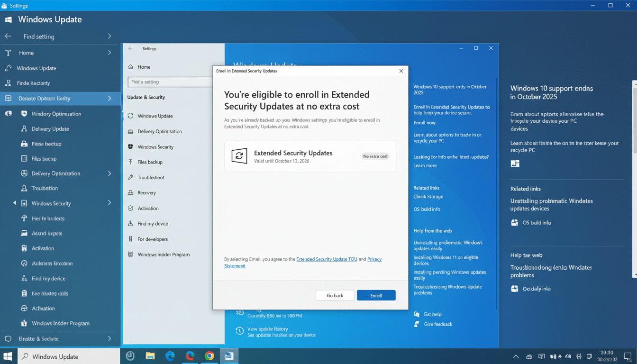
Task: Launch Chrome from the taskbar
Action: [209, 356]
